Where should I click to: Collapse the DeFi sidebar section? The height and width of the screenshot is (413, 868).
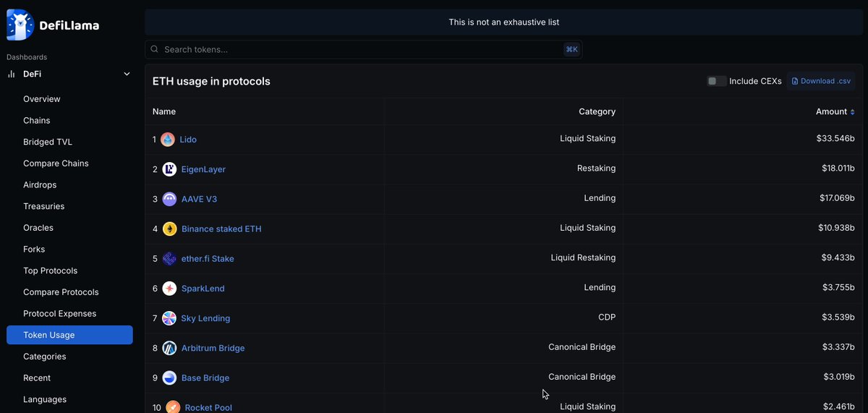127,74
